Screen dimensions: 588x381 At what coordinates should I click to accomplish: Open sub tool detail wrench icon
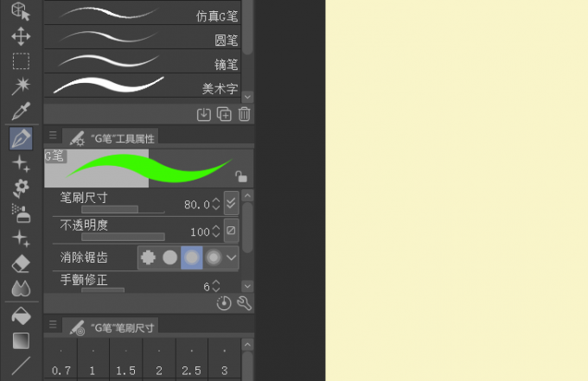[244, 303]
